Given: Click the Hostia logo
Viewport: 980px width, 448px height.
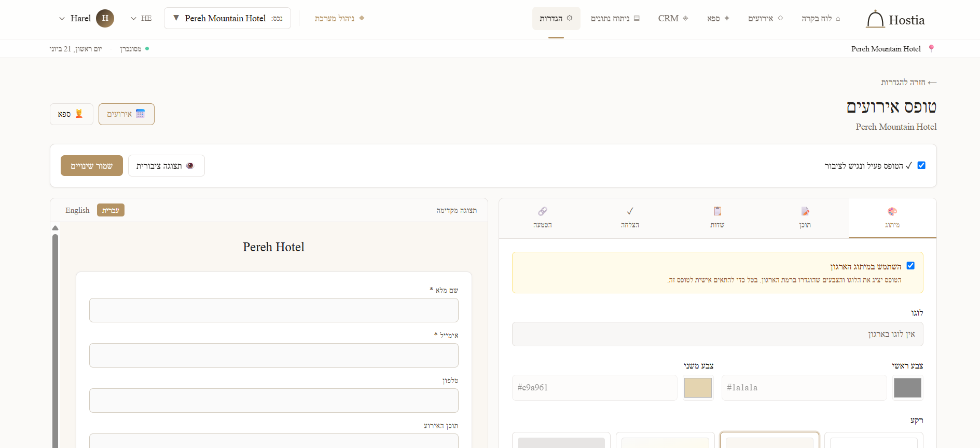Looking at the screenshot, I should coord(895,20).
